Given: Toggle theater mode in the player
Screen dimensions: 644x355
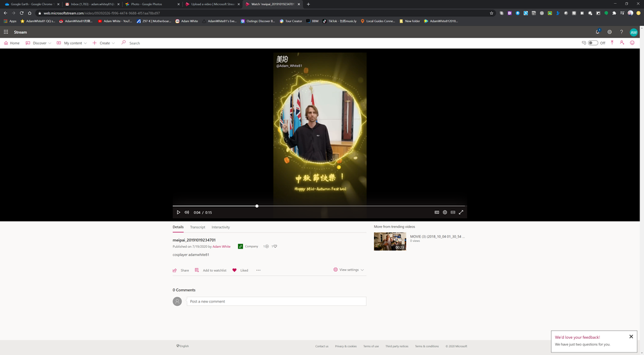Looking at the screenshot, I should pyautogui.click(x=453, y=212).
